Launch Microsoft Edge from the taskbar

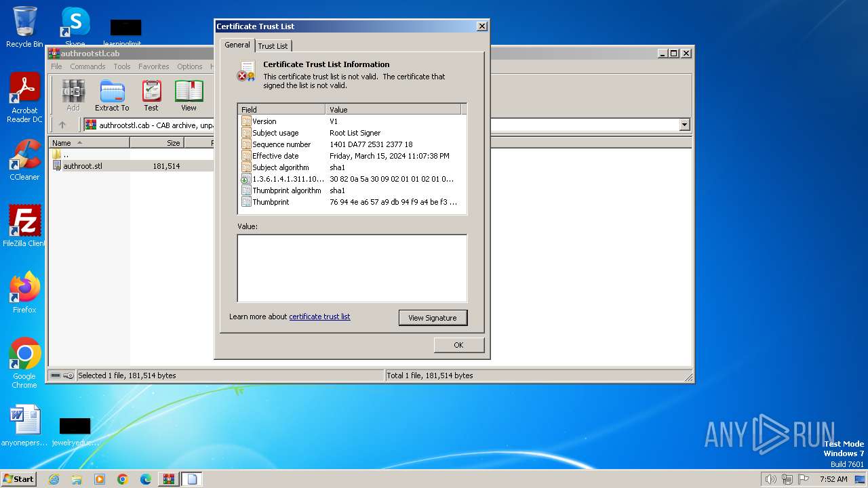(146, 479)
